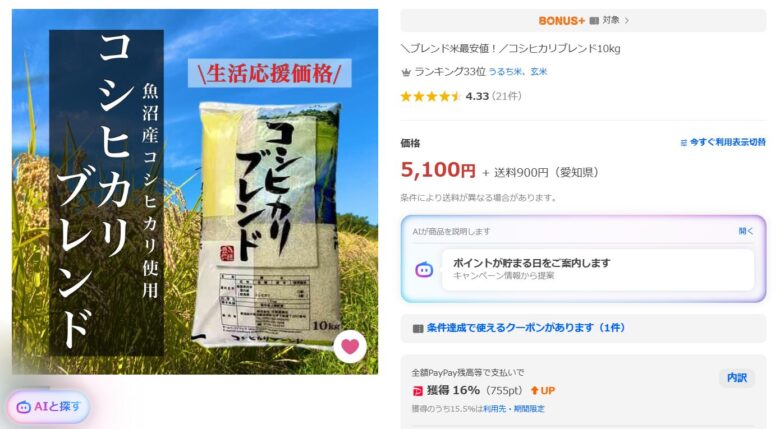
Task: Show the 内訳 breakdown button
Action: click(x=737, y=378)
